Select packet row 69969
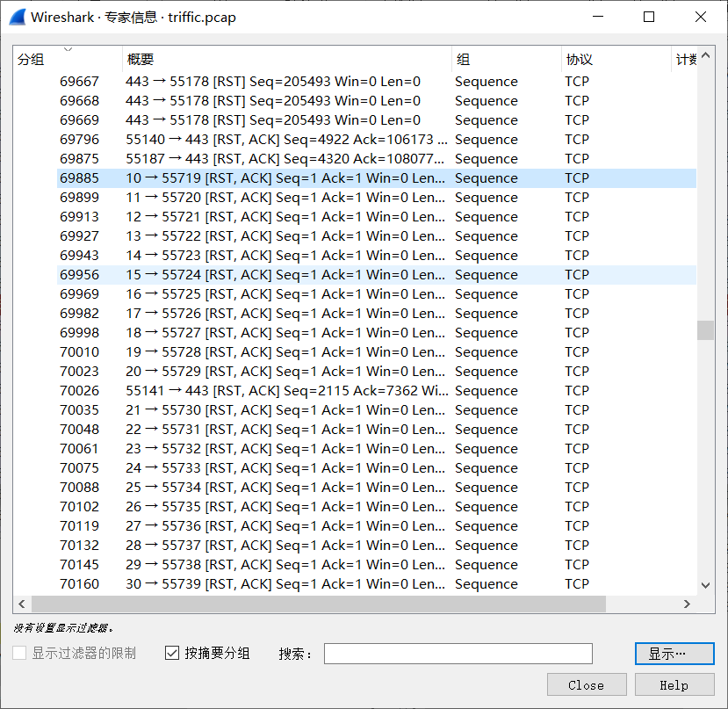This screenshot has height=709, width=728. click(x=377, y=294)
